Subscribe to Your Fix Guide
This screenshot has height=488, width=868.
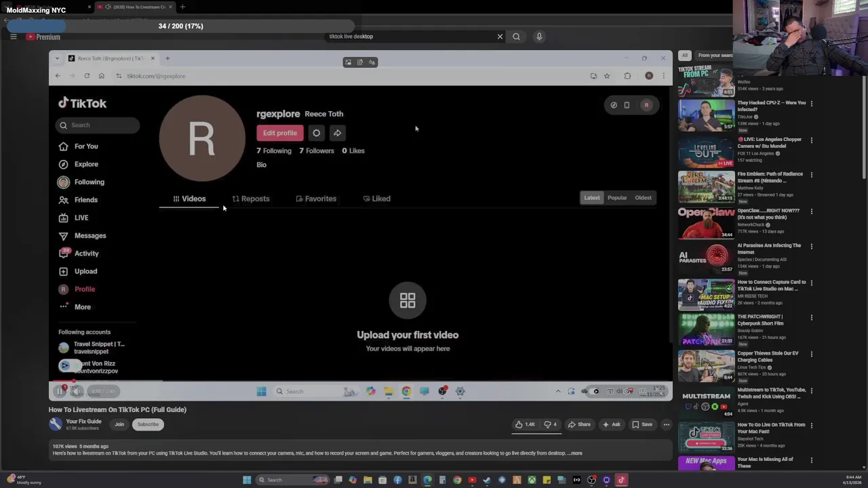click(148, 424)
